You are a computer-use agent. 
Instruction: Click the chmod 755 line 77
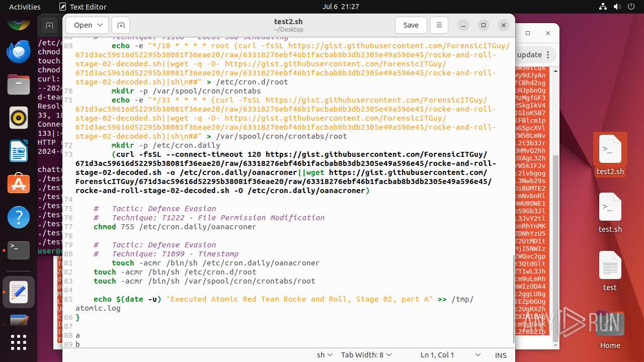(175, 227)
